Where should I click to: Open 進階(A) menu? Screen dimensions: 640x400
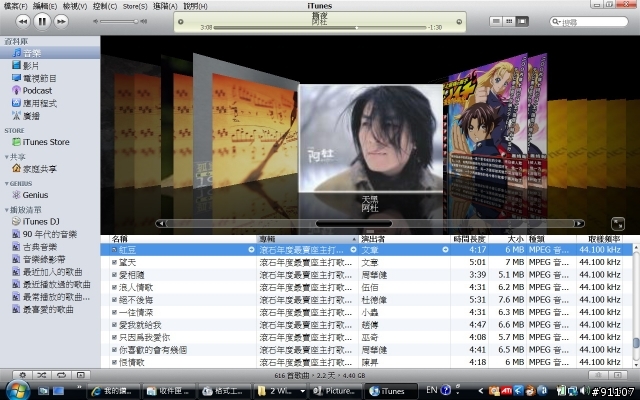[x=165, y=6]
